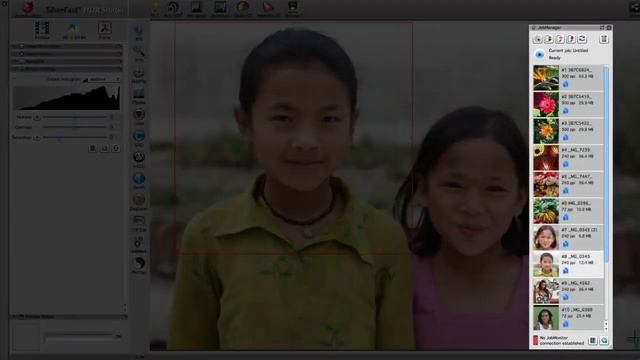
Task: Adjust the Contrast slider
Action: (75, 127)
